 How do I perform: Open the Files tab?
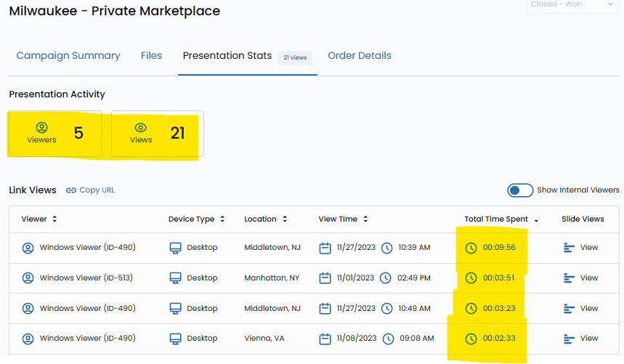click(x=151, y=56)
